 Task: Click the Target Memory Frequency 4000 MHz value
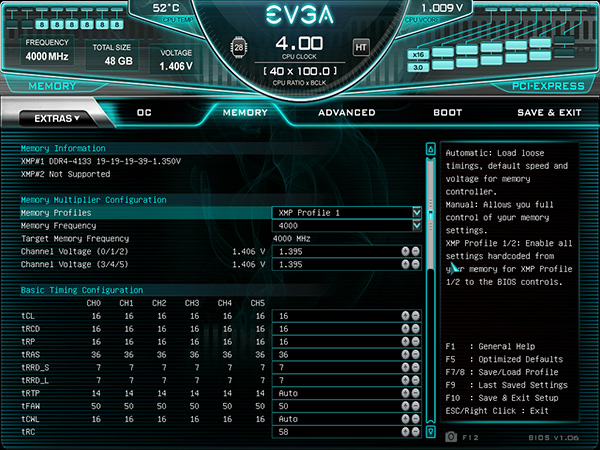[292, 239]
